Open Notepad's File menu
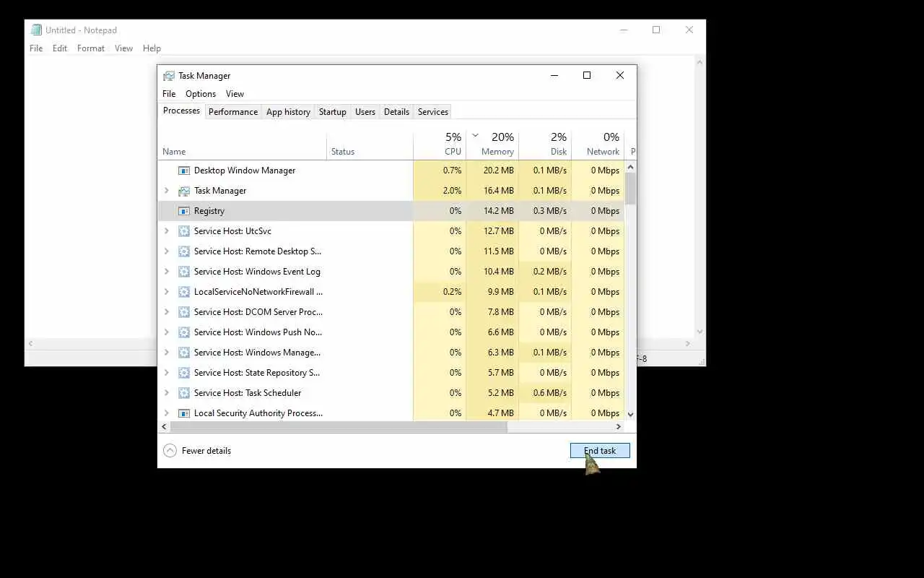Image resolution: width=924 pixels, height=578 pixels. [36, 48]
